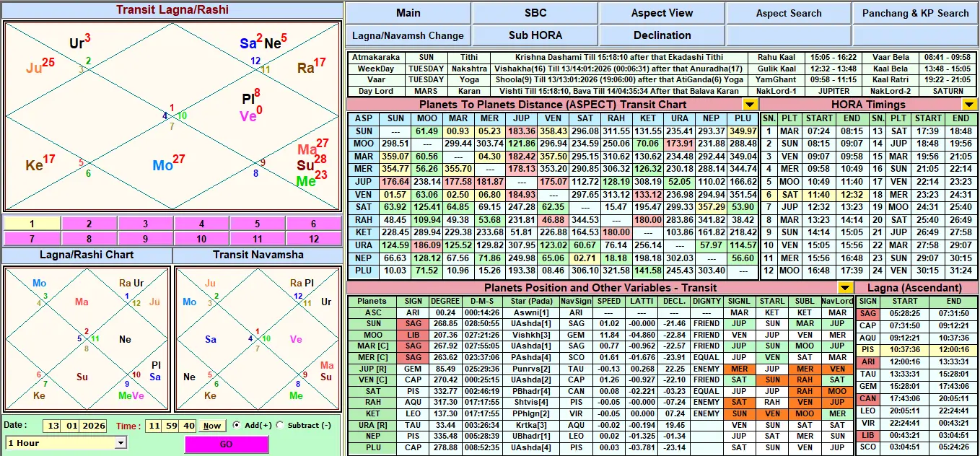Screen dimensions: 980x456
Task: Open the Sub HORA section
Action: (x=535, y=35)
